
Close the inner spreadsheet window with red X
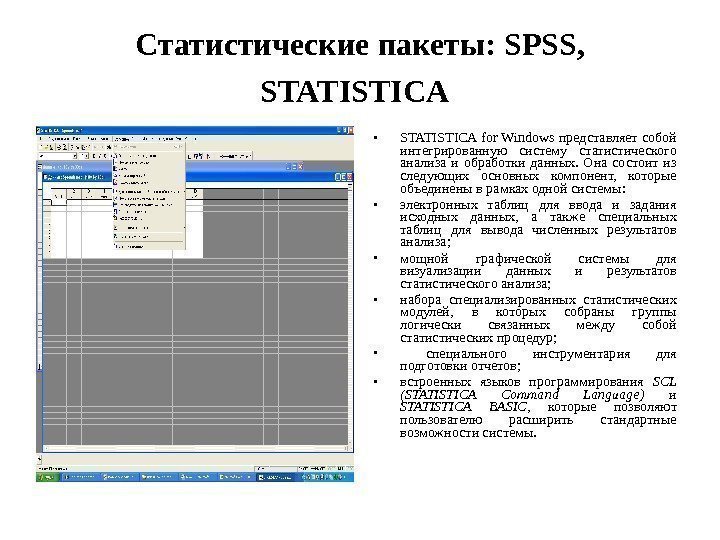349,177
